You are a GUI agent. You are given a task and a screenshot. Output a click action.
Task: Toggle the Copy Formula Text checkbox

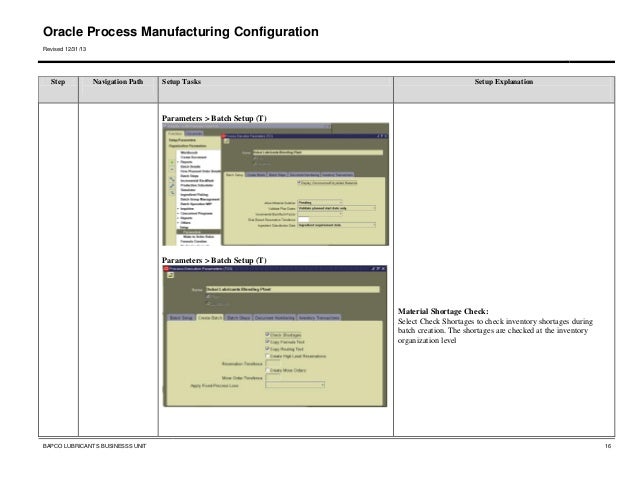(267, 342)
